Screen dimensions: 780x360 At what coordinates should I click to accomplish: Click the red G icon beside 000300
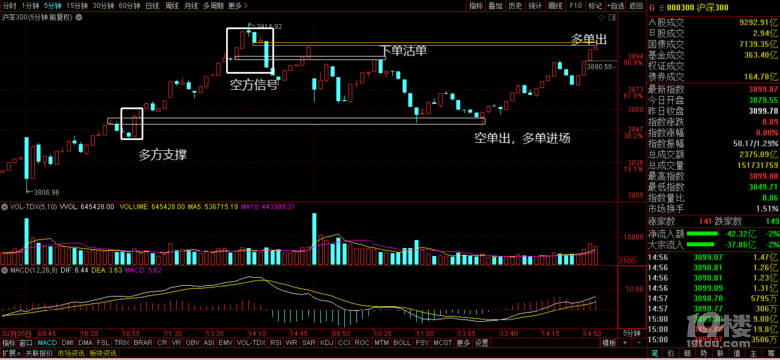pos(653,8)
